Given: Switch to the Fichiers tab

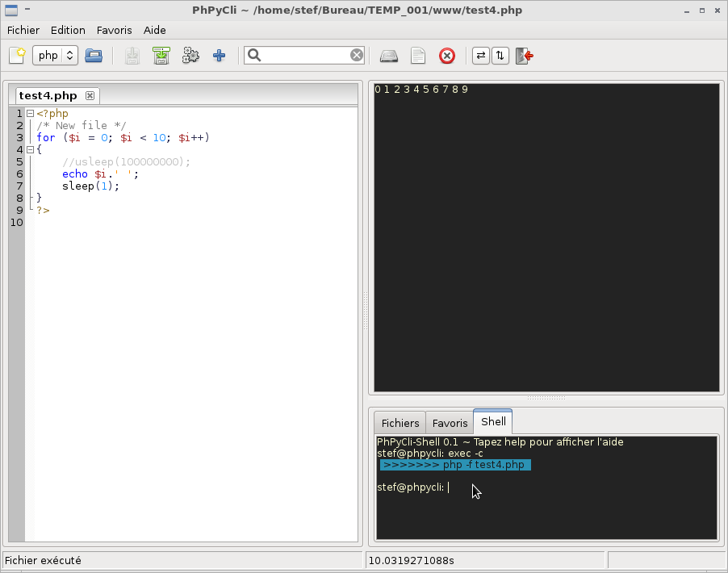Looking at the screenshot, I should [400, 423].
